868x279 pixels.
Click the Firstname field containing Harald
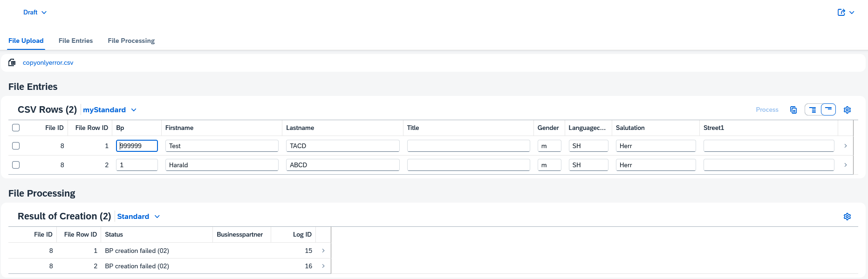[222, 165]
